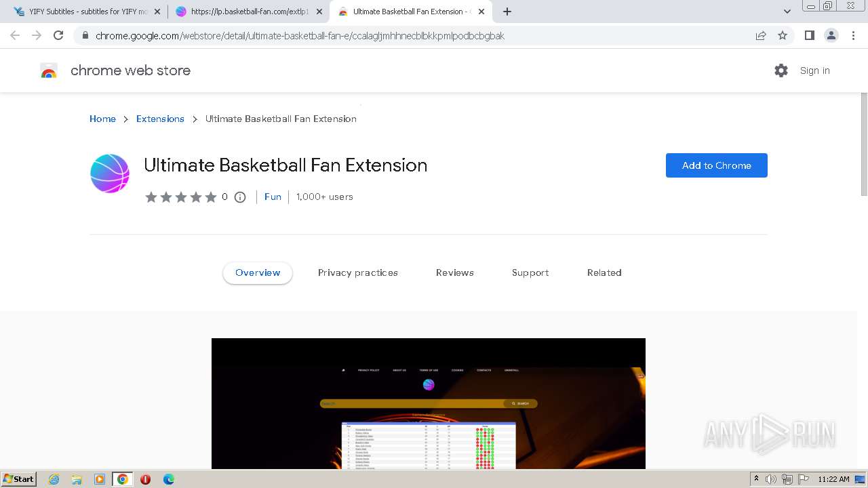Open the Windows Start menu
Image resolution: width=868 pixels, height=488 pixels.
(19, 479)
